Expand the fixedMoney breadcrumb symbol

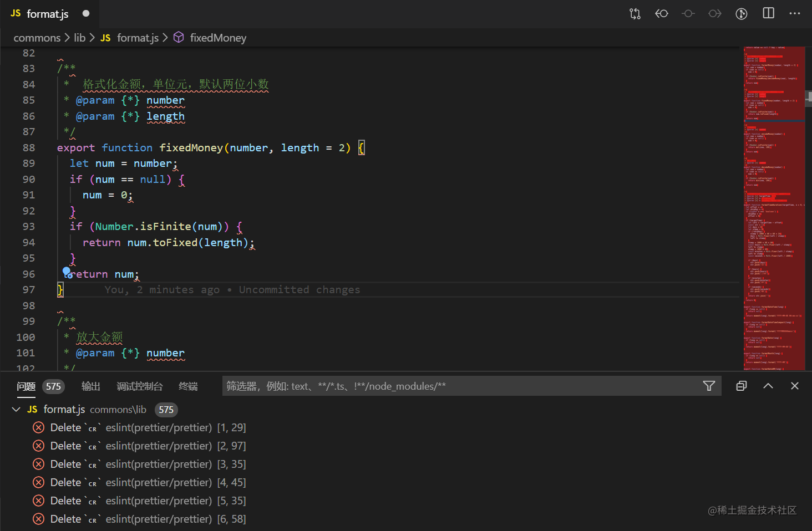(x=217, y=37)
